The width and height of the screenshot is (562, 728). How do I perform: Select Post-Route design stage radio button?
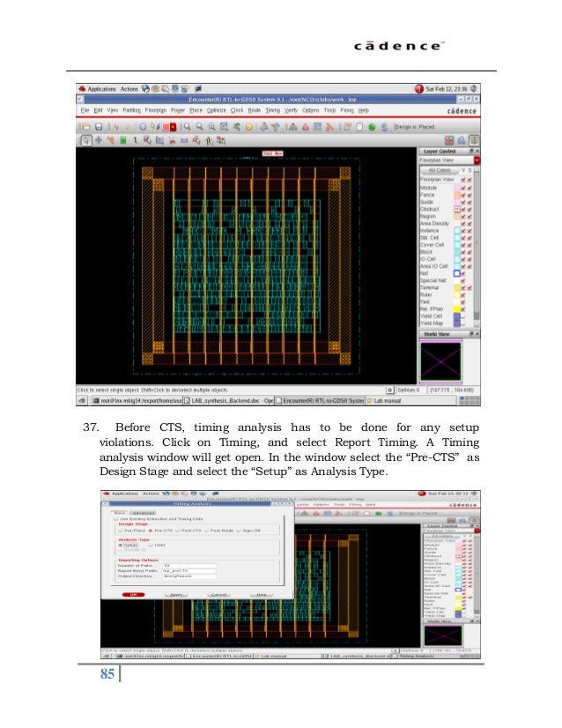207,531
